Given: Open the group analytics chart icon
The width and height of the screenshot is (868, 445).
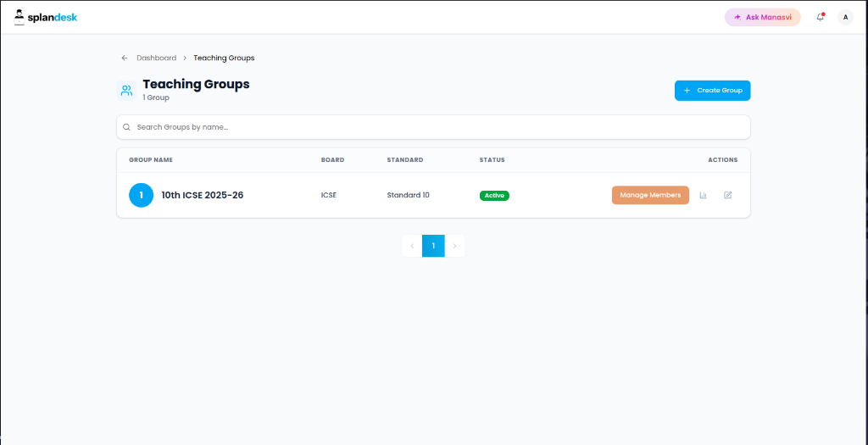Looking at the screenshot, I should coord(703,195).
